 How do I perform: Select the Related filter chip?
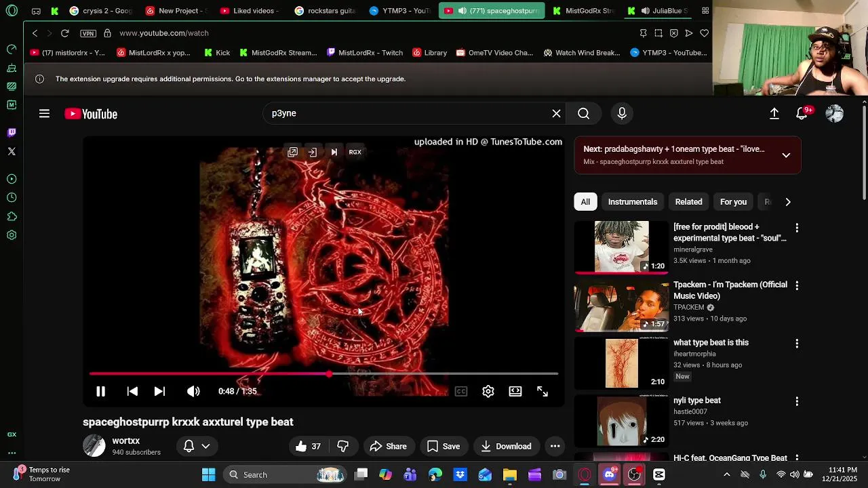pos(688,201)
